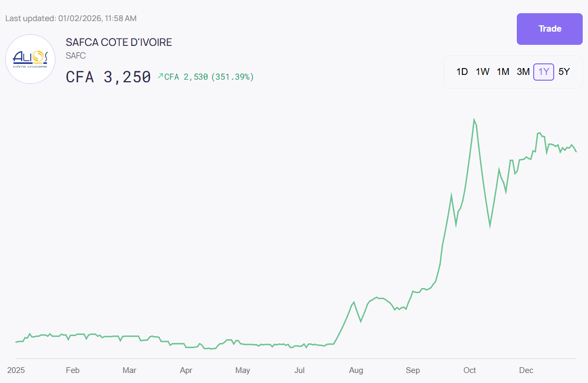Screen dimensions: 588x383
Task: Click the May label on the x-axis
Action: pos(243,370)
